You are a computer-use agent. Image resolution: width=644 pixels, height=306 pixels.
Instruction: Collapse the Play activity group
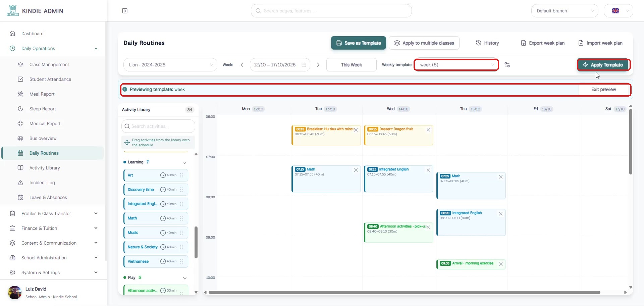coord(185,278)
